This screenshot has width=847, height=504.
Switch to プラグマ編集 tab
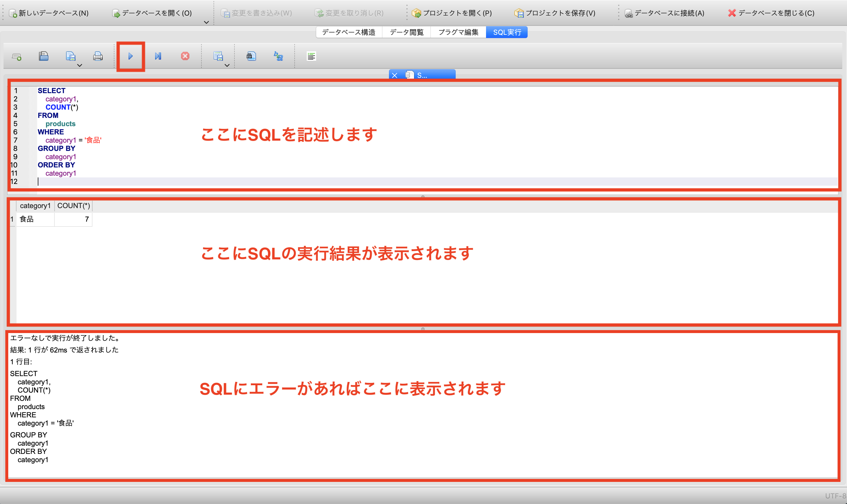[458, 32]
